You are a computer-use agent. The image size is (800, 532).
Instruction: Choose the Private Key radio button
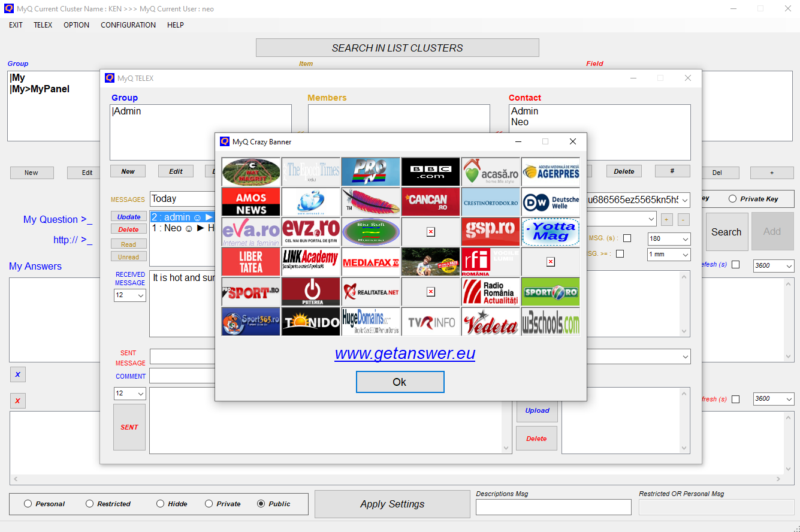[732, 199]
